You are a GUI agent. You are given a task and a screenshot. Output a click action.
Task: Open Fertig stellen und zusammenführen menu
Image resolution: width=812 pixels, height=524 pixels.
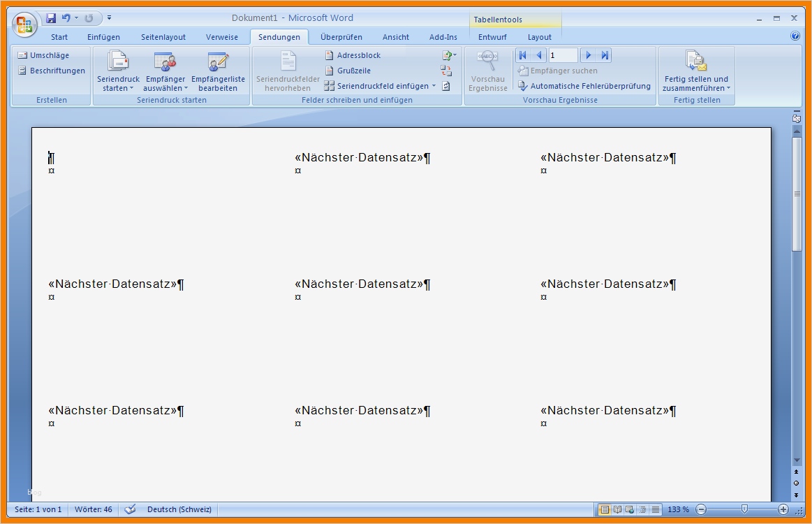696,72
